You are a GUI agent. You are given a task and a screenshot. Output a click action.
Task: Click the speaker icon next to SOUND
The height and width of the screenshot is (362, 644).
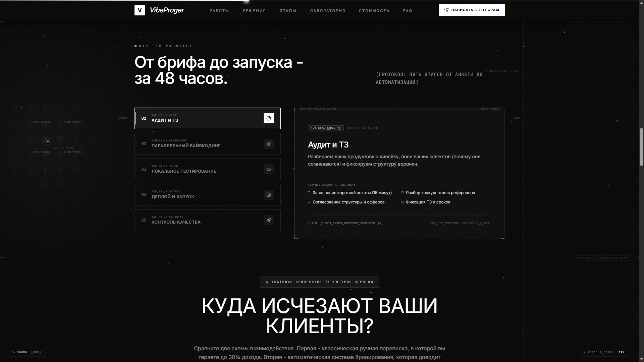pos(13,352)
